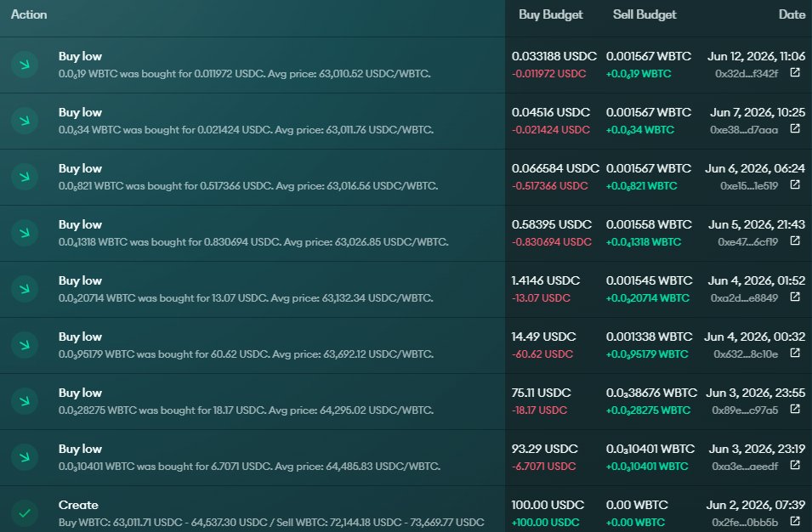The width and height of the screenshot is (812, 532).
Task: Click sell budget value 0.001338 WBTC
Action: tap(650, 337)
